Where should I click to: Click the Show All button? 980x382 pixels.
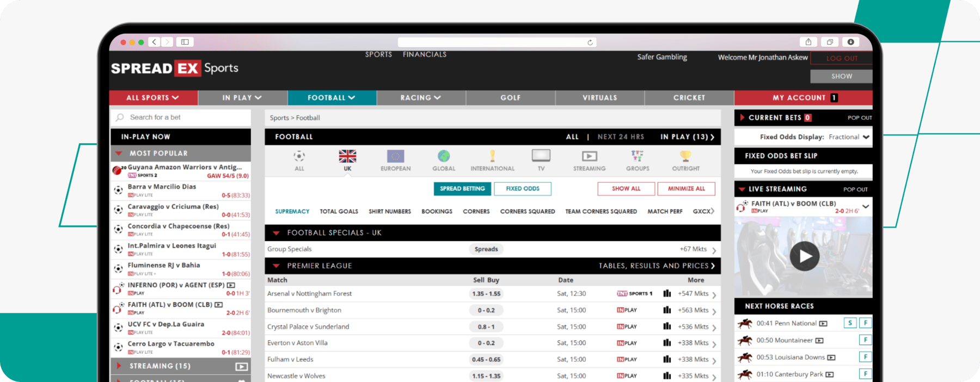click(x=626, y=189)
